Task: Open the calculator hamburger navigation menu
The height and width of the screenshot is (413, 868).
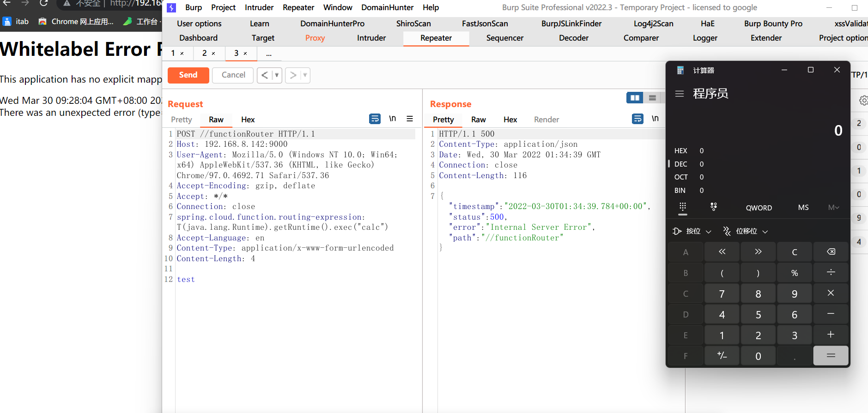Action: [680, 94]
